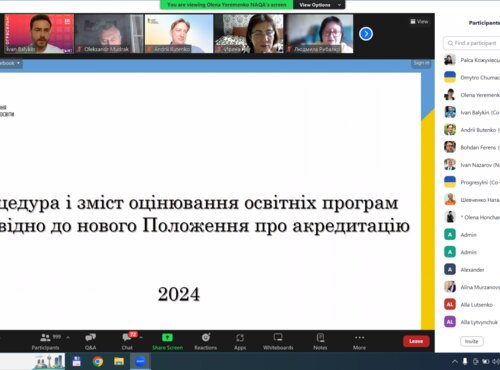Open the More options menu
The image size is (500, 370).
pyautogui.click(x=359, y=342)
